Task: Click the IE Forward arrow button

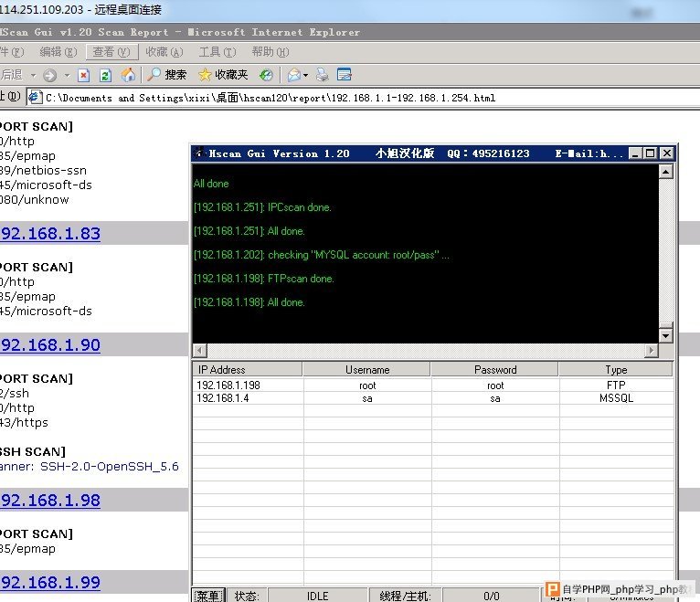Action: point(49,75)
